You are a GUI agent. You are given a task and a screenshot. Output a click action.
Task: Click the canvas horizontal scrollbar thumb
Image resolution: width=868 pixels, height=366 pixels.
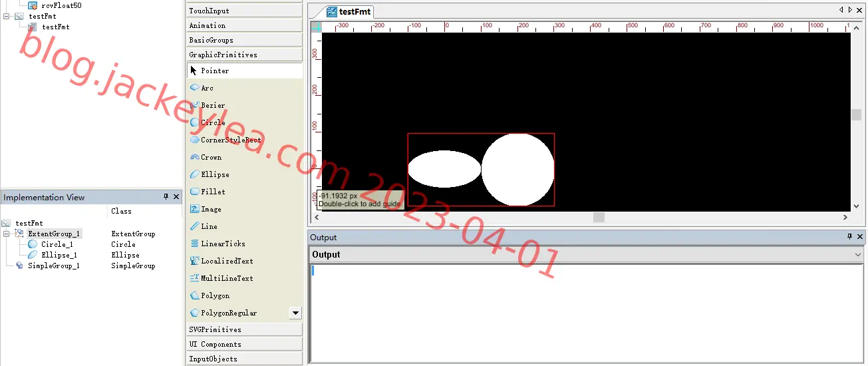[599, 217]
